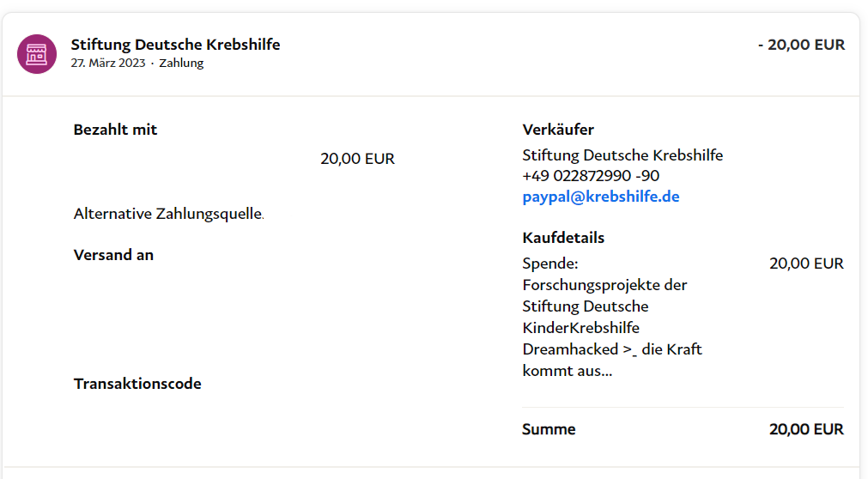868x479 pixels.
Task: Click the Verkäufer heading
Action: (557, 130)
